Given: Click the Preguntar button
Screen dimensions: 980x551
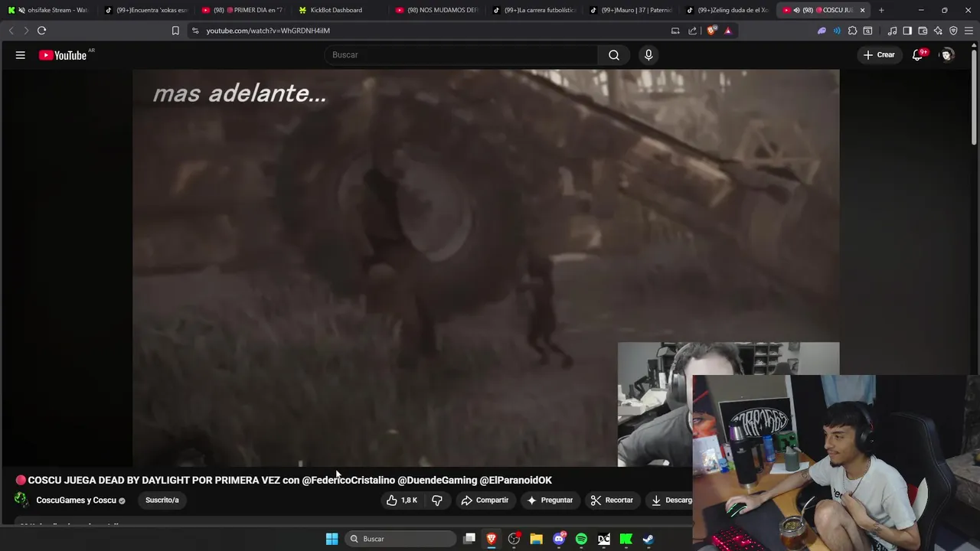Looking at the screenshot, I should (x=550, y=500).
